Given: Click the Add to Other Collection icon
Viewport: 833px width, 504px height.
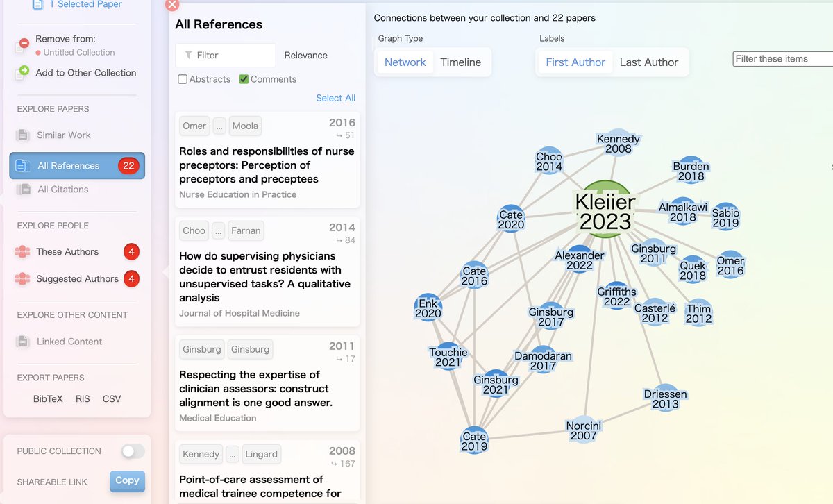Looking at the screenshot, I should (x=24, y=72).
